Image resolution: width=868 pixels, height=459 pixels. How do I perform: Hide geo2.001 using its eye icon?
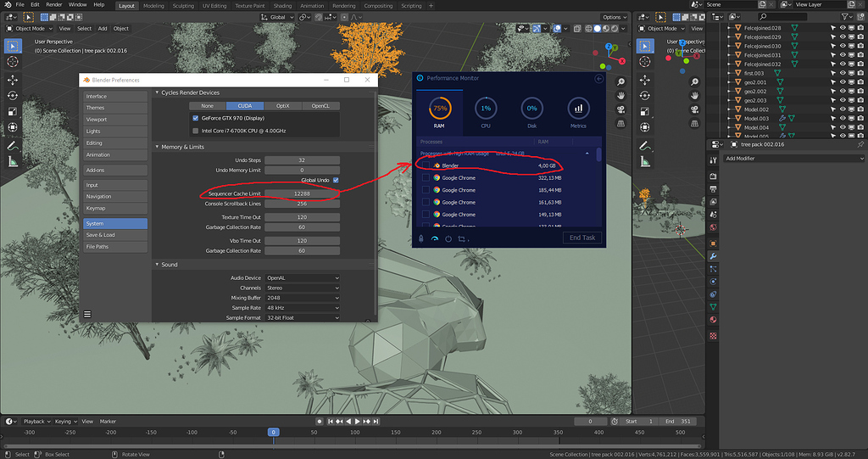pos(843,82)
